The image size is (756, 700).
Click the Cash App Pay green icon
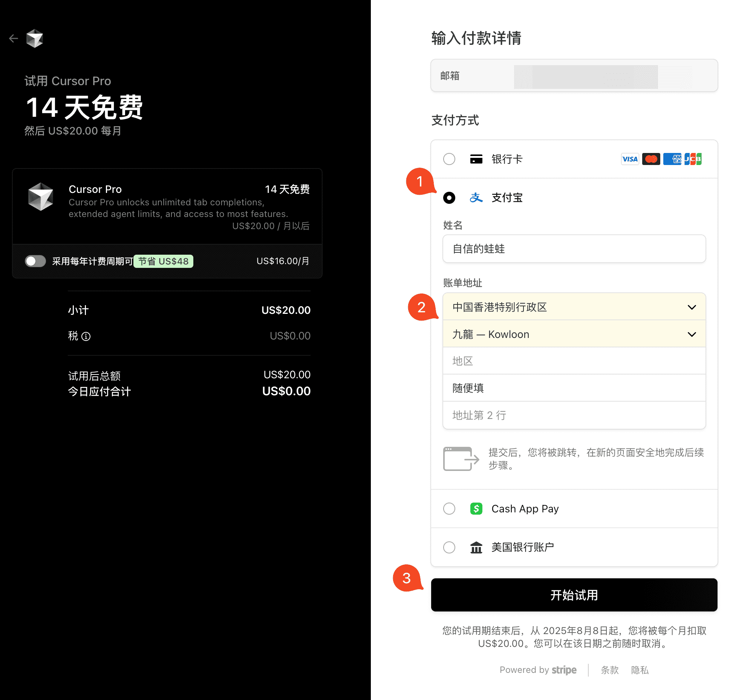click(x=476, y=509)
